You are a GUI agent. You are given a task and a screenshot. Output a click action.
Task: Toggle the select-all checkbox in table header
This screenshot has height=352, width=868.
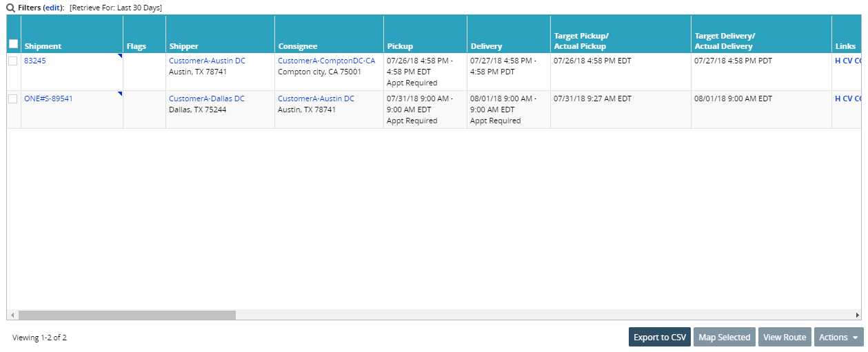point(13,44)
